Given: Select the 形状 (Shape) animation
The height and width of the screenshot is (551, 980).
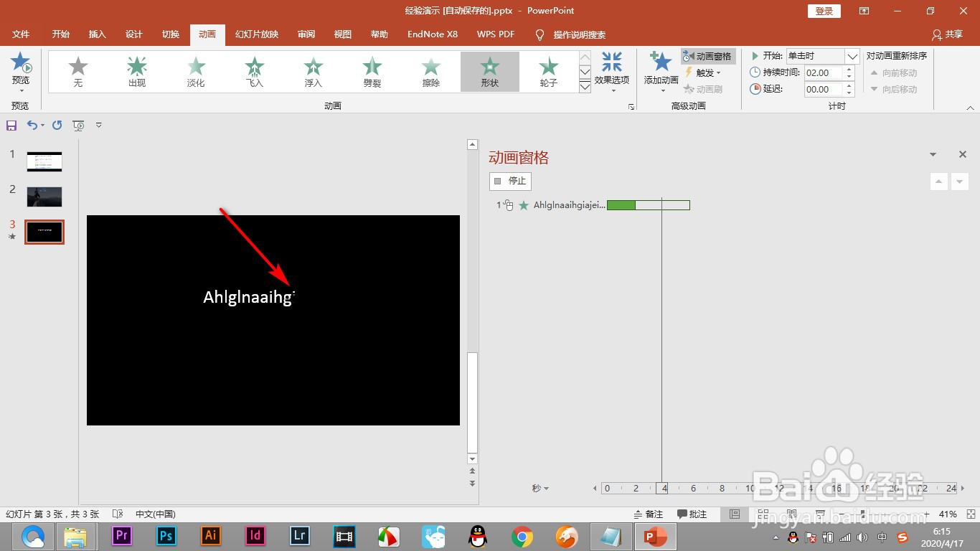Looking at the screenshot, I should (490, 72).
